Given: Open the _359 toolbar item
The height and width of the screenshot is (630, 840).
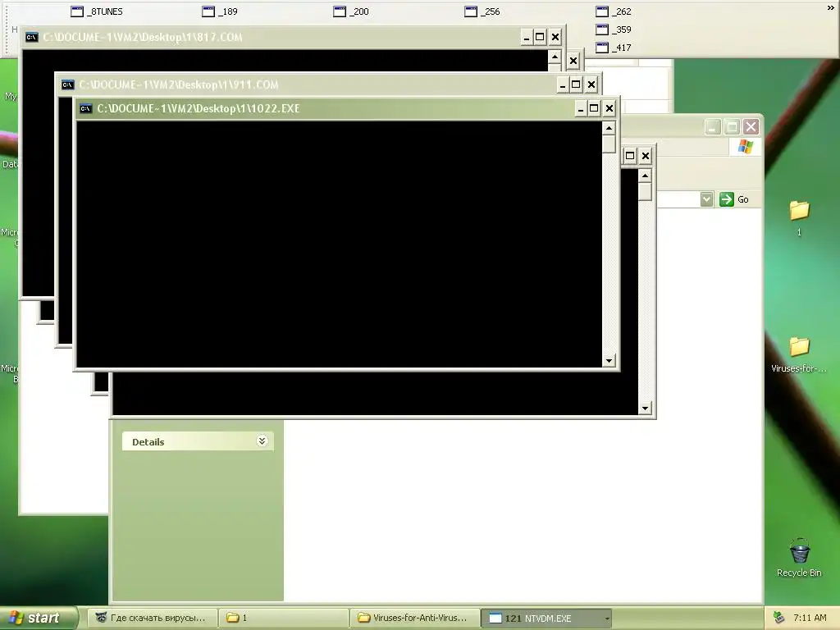Looking at the screenshot, I should (614, 30).
